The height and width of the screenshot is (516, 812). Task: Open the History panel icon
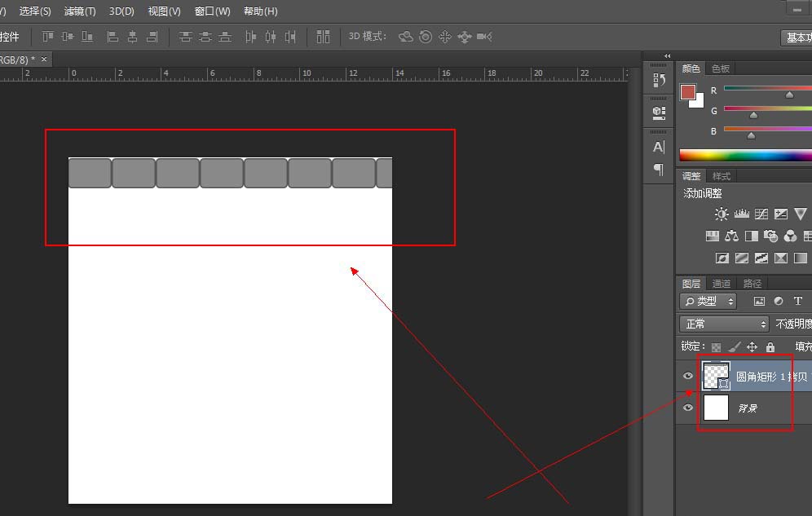(659, 80)
